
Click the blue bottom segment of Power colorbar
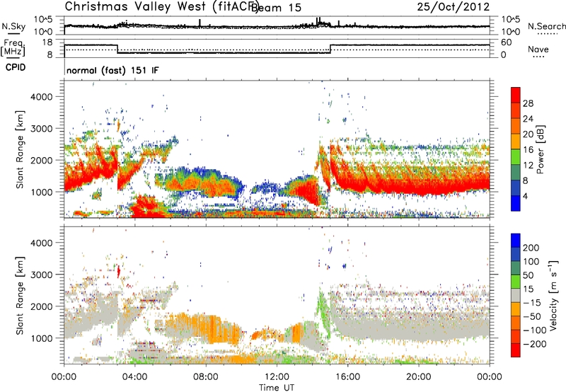click(x=516, y=203)
